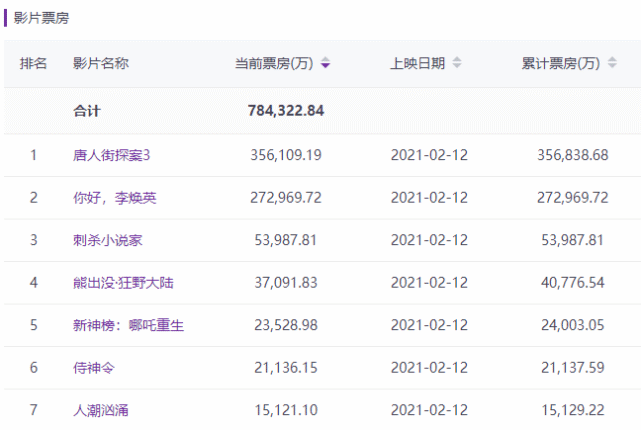Select total box office 784,322.84
Screen dimensions: 641x430
coord(286,111)
